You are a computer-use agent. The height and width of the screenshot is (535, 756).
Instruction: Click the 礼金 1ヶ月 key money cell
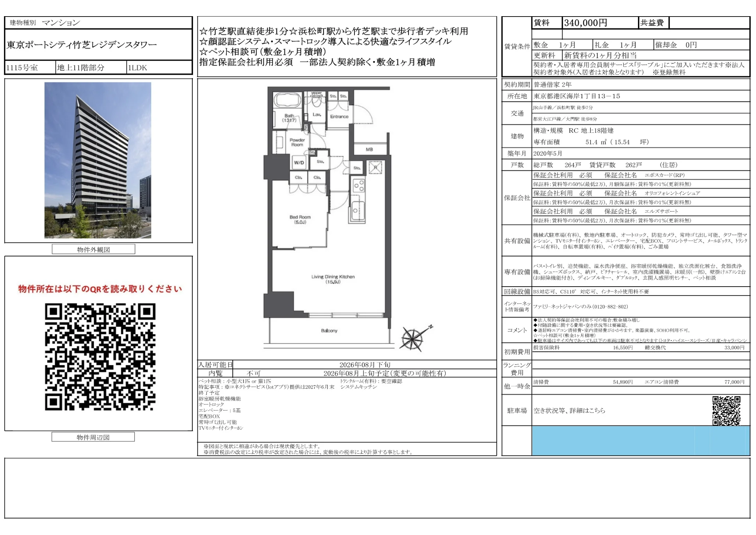click(623, 45)
